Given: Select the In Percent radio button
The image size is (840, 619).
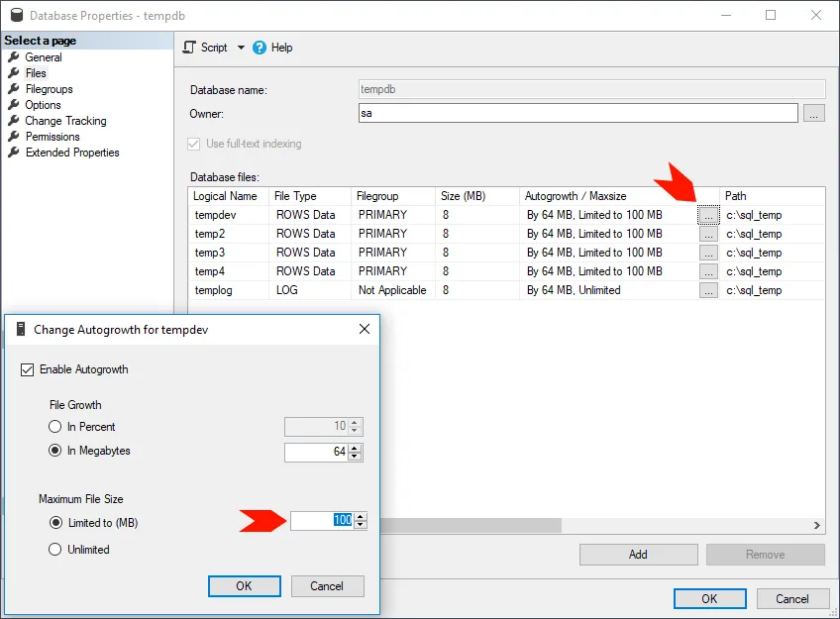Looking at the screenshot, I should (55, 427).
